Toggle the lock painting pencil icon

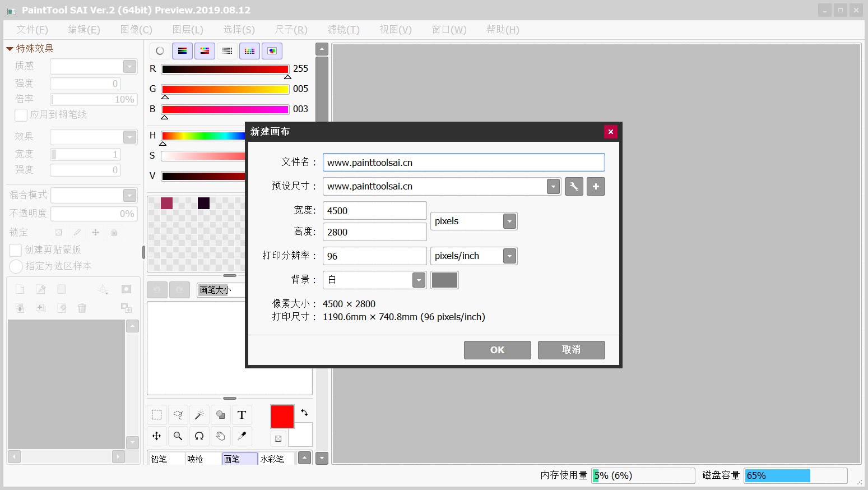(x=77, y=232)
